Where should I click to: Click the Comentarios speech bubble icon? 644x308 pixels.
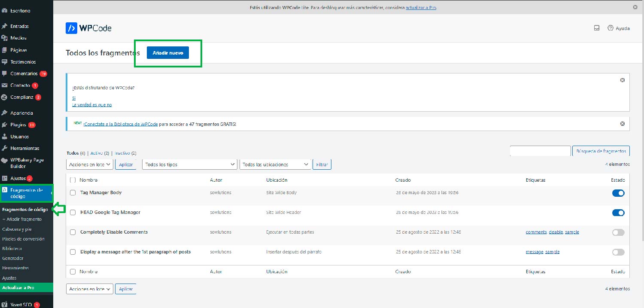pos(4,73)
